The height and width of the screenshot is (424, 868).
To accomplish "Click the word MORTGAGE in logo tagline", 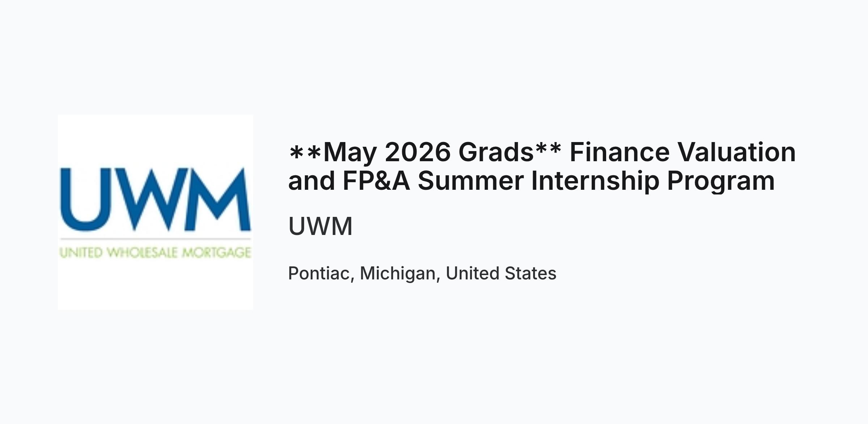I will [x=216, y=252].
